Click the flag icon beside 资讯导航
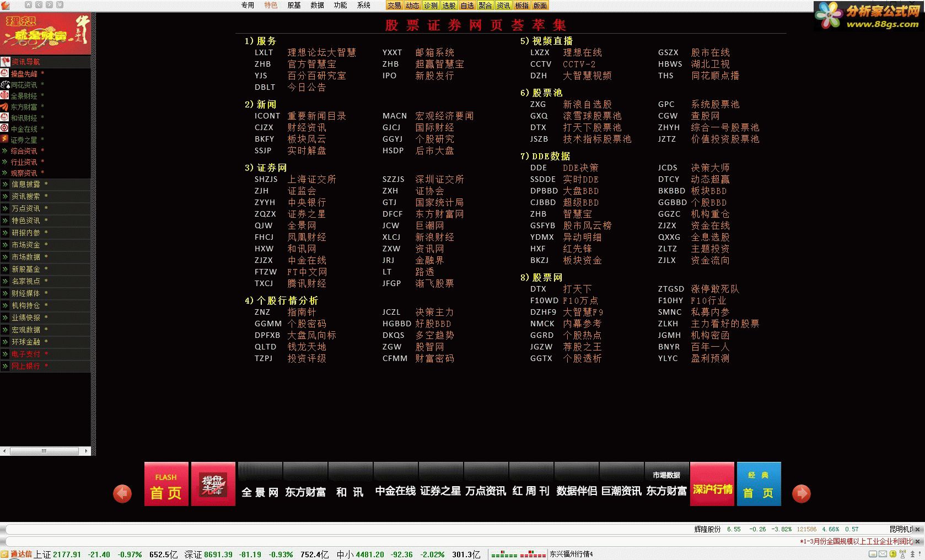This screenshot has height=560, width=925. [x=6, y=62]
